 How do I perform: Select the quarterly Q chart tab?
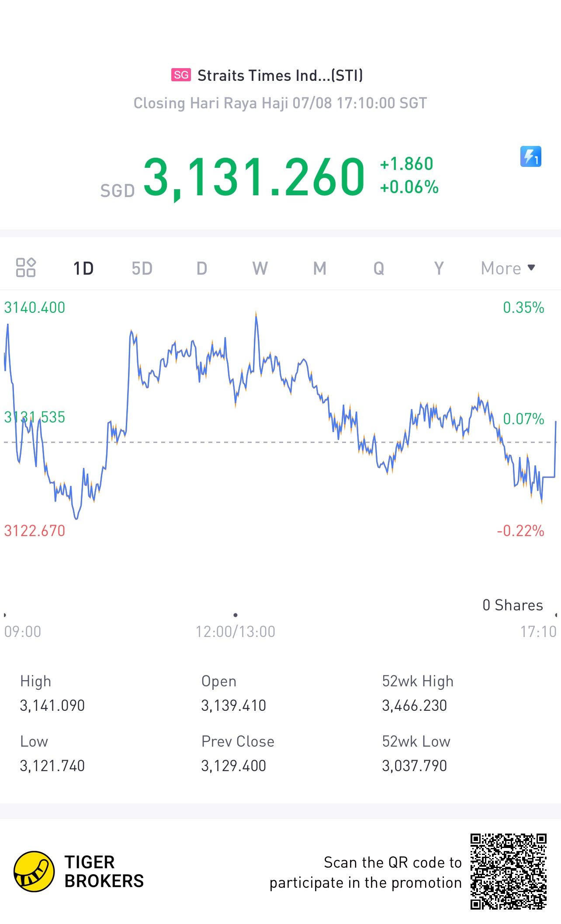pyautogui.click(x=379, y=268)
